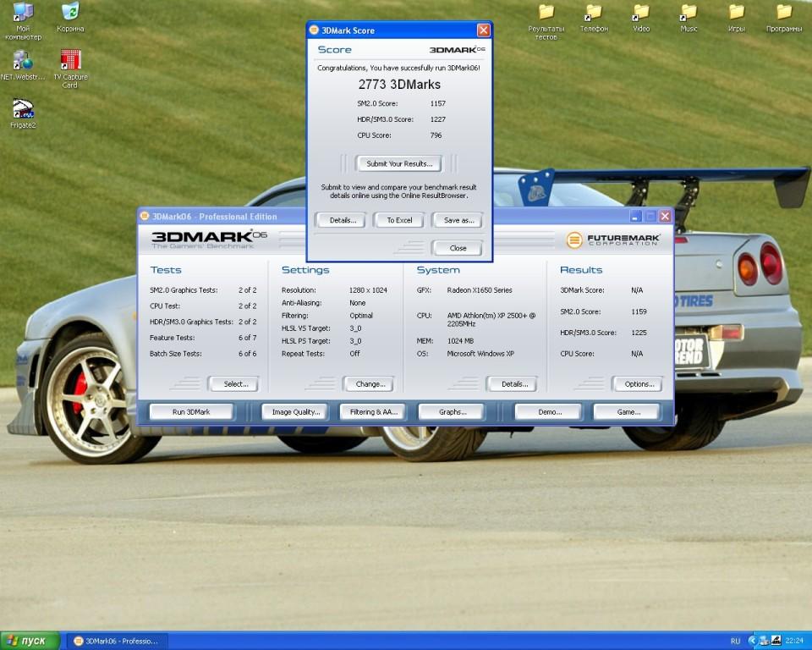This screenshot has width=812, height=650.
Task: Select the Игры folder on the desktop
Action: click(x=737, y=17)
